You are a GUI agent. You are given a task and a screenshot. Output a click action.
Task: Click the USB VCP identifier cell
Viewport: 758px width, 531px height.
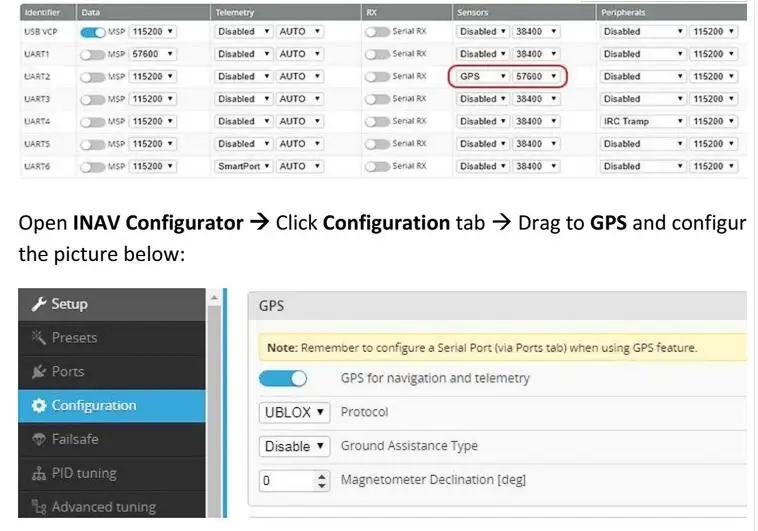click(47, 31)
